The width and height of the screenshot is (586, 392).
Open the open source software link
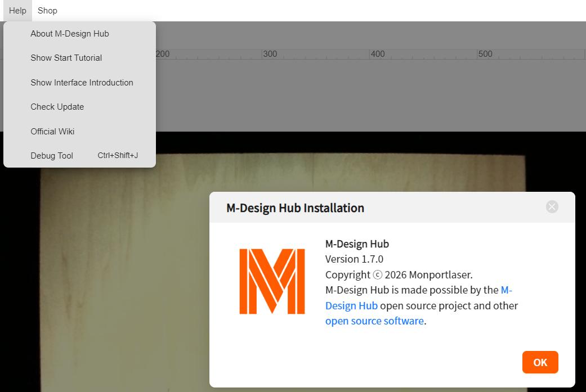coord(374,321)
